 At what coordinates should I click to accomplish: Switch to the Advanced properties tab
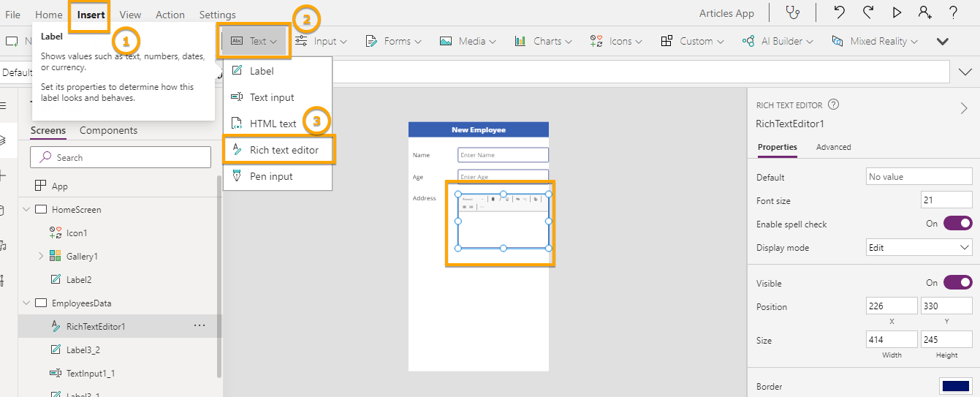tap(833, 147)
